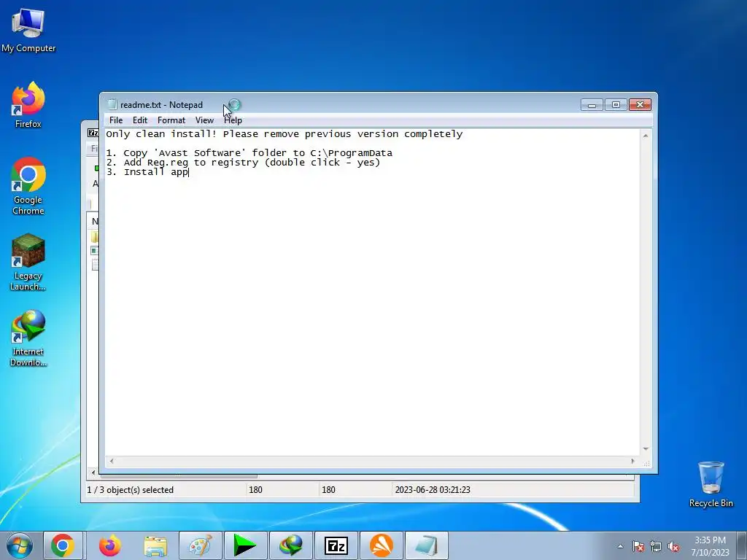Maximize the readme.txt Notepad window
The width and height of the screenshot is (747, 560).
click(616, 105)
